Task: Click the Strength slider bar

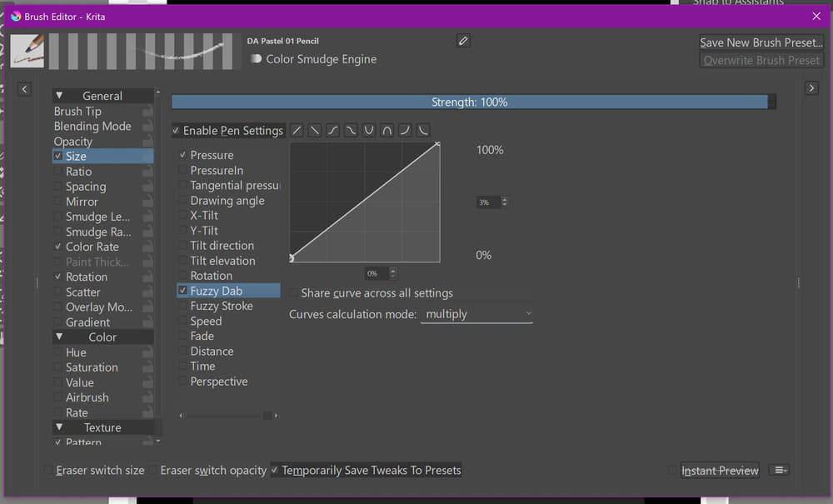Action: click(469, 102)
